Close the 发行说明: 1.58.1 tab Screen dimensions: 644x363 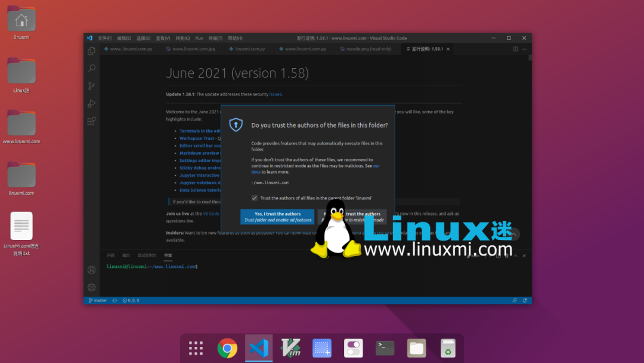[448, 49]
